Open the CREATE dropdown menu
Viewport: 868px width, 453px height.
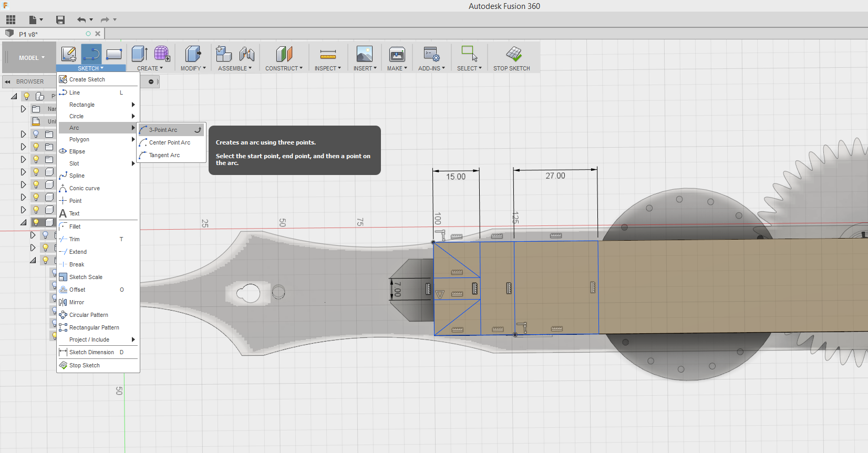click(x=150, y=68)
